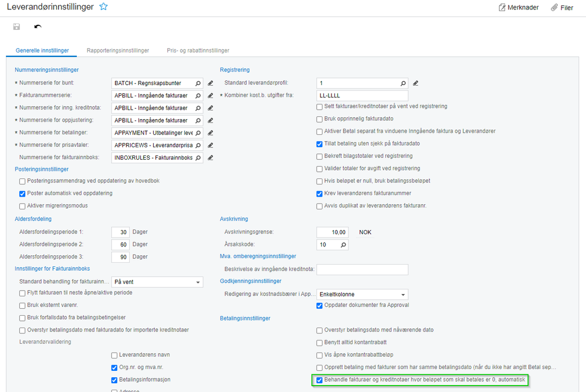Click Avskrivningsgrense amount field

[333, 232]
